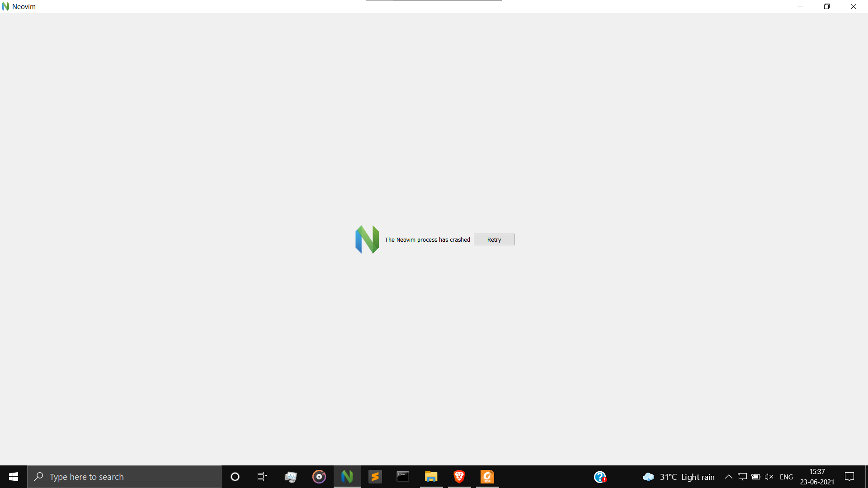Launch Sublime Text from the taskbar
The height and width of the screenshot is (488, 868).
[375, 477]
